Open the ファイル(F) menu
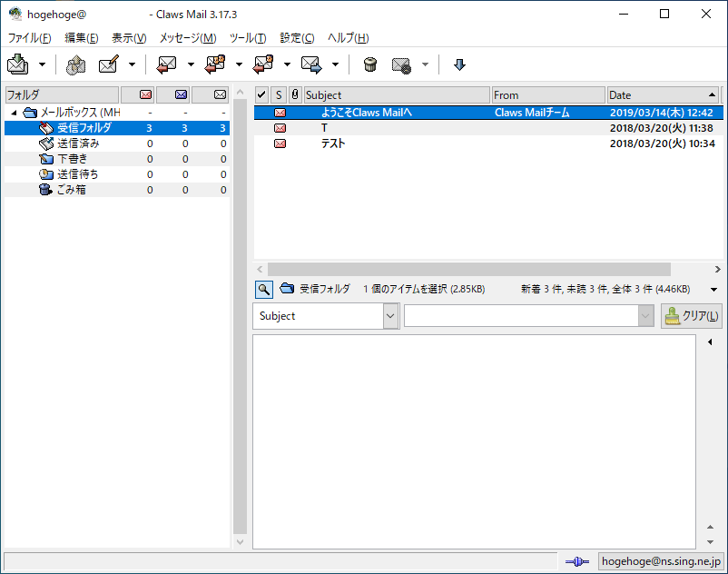 [29, 38]
